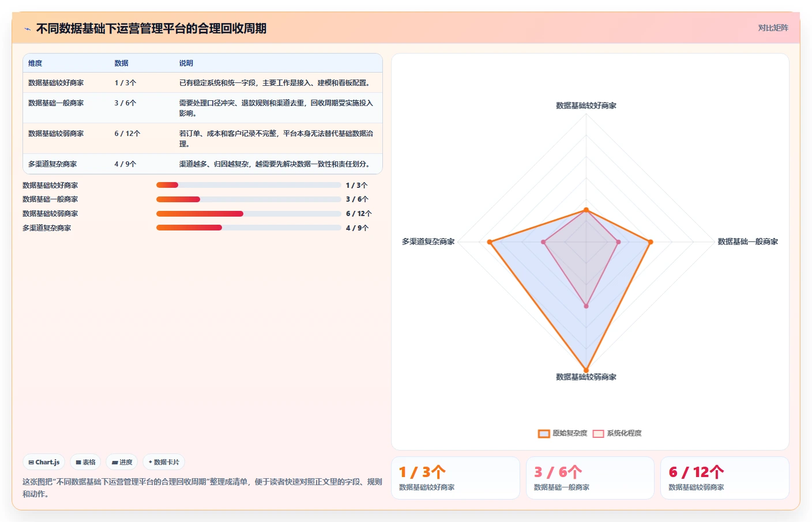The width and height of the screenshot is (812, 522).
Task: Click the radar axis label 多渠道复杂商家
Action: point(428,241)
